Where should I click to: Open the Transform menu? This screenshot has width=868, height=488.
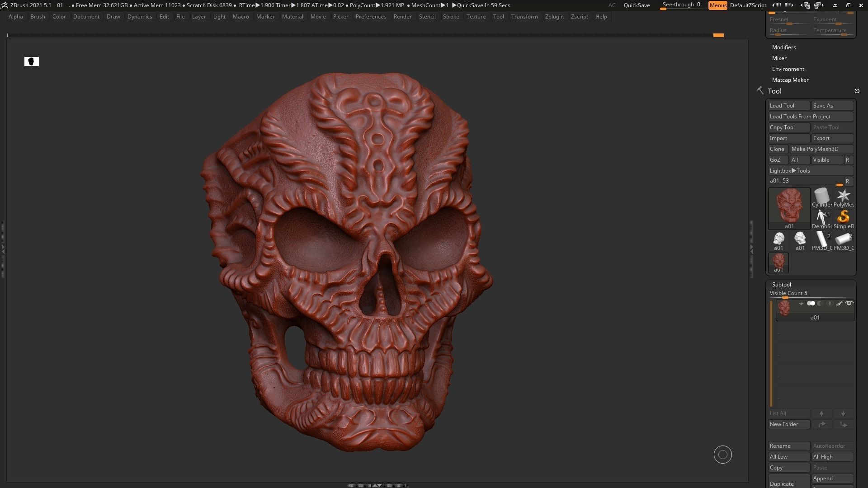(524, 17)
